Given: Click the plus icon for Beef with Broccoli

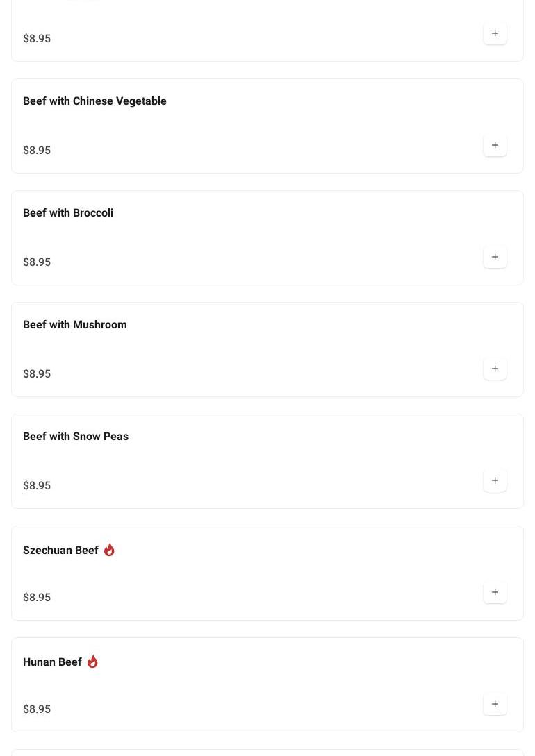Looking at the screenshot, I should (495, 257).
